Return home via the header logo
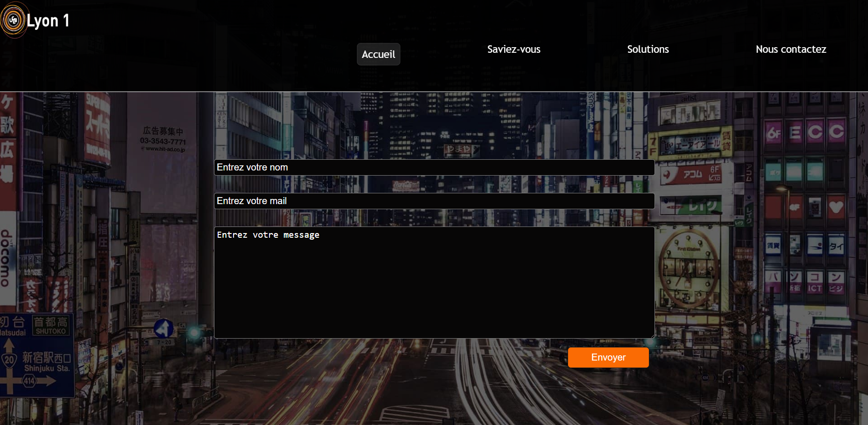The height and width of the screenshot is (425, 868). point(14,20)
